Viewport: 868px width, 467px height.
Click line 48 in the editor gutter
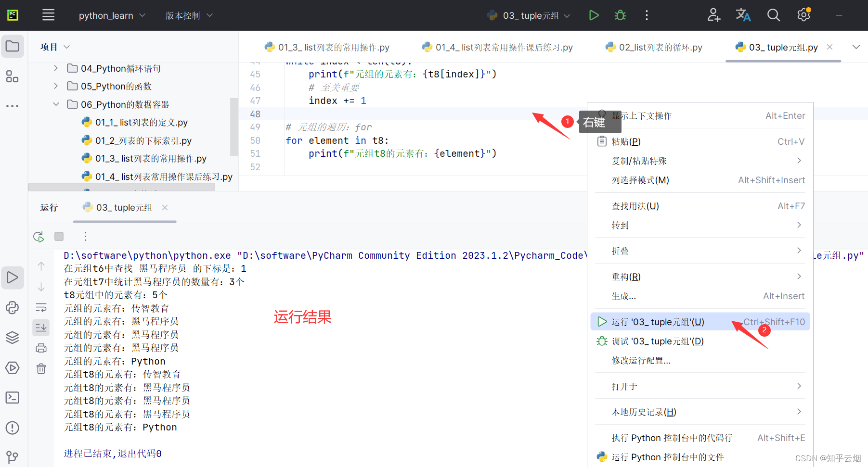pos(255,114)
